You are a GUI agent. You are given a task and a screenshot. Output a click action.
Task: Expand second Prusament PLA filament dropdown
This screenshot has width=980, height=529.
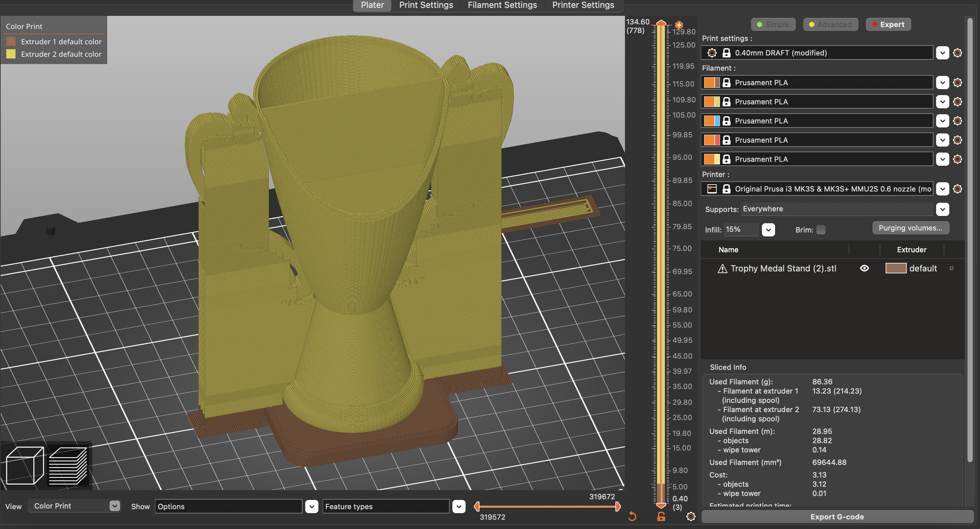pyautogui.click(x=942, y=102)
